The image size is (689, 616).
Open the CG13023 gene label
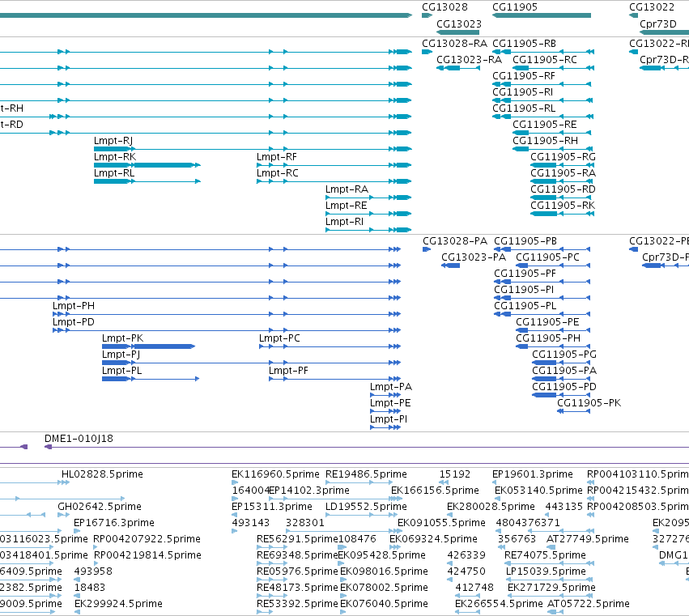459,23
